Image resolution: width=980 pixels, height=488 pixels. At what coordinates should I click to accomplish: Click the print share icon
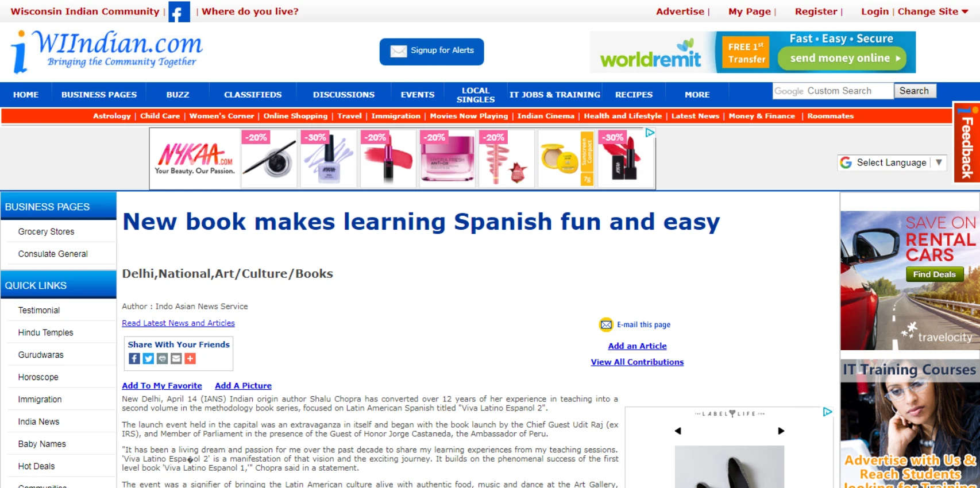[x=163, y=359]
